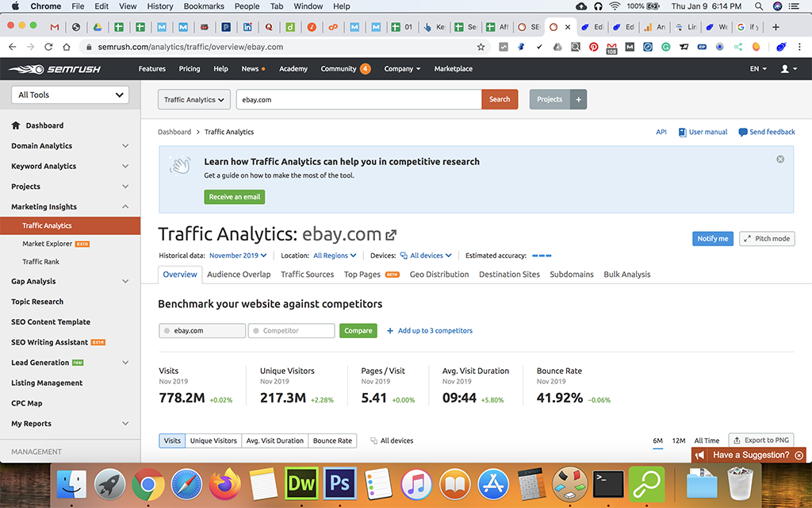Select the Visits chart toggle

tap(172, 441)
